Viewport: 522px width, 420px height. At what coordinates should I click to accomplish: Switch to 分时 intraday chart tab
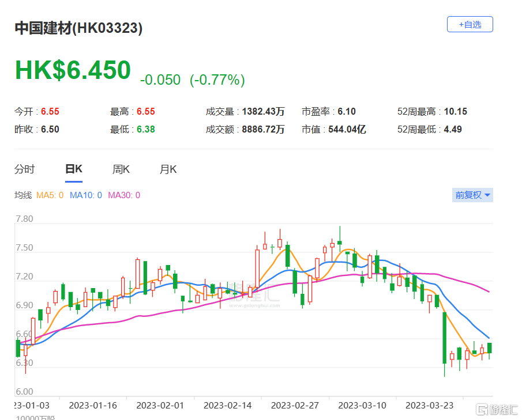click(x=25, y=169)
